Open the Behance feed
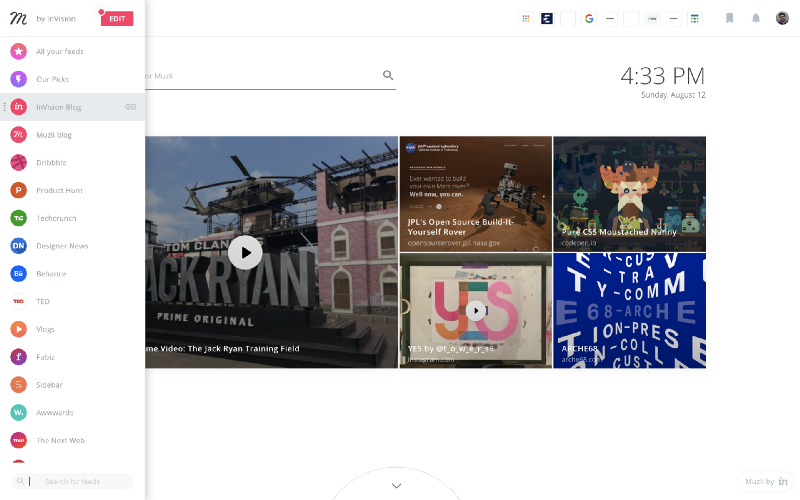 (72, 273)
